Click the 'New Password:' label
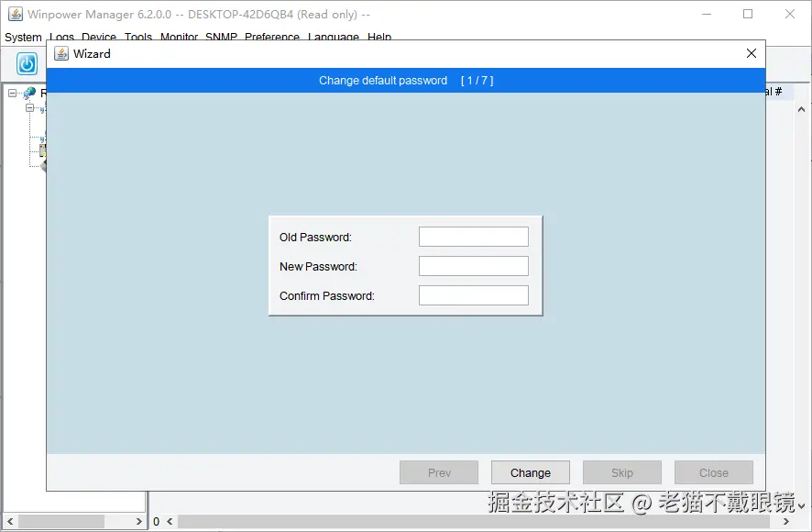The height and width of the screenshot is (532, 812). (318, 267)
